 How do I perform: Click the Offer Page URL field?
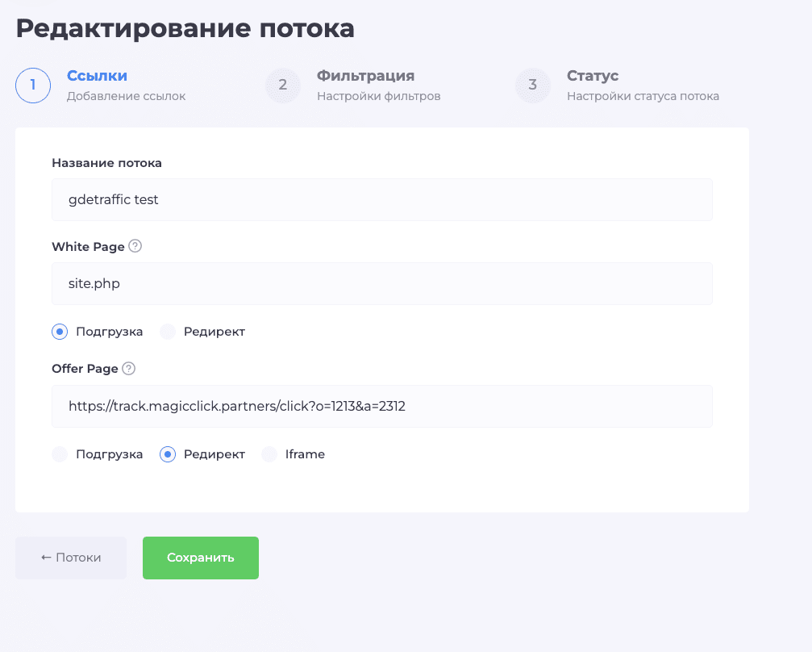[x=382, y=406]
